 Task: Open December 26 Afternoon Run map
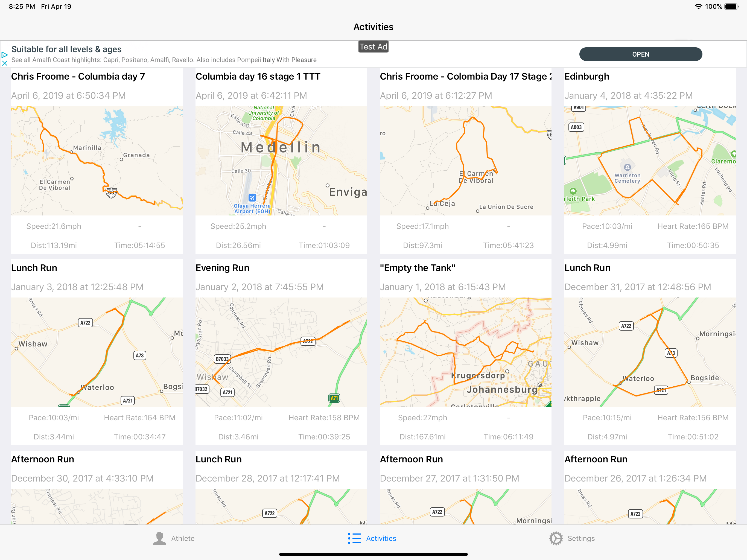(650, 507)
